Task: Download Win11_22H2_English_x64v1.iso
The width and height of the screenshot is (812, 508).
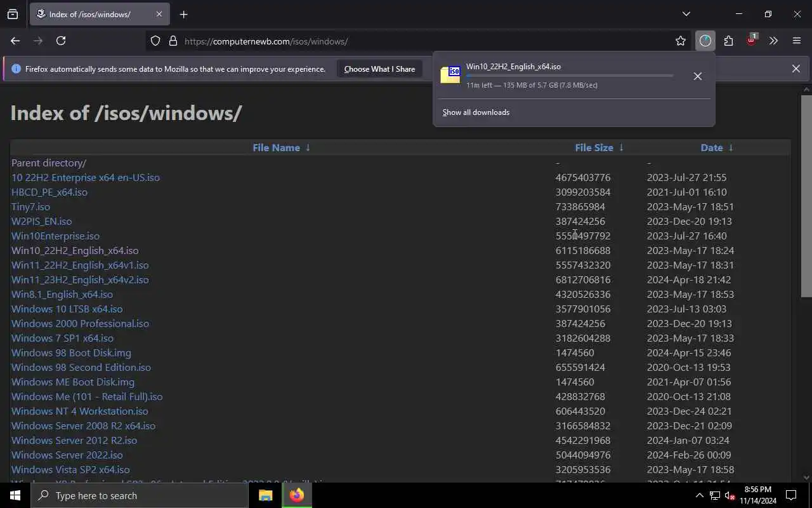Action: (x=80, y=265)
